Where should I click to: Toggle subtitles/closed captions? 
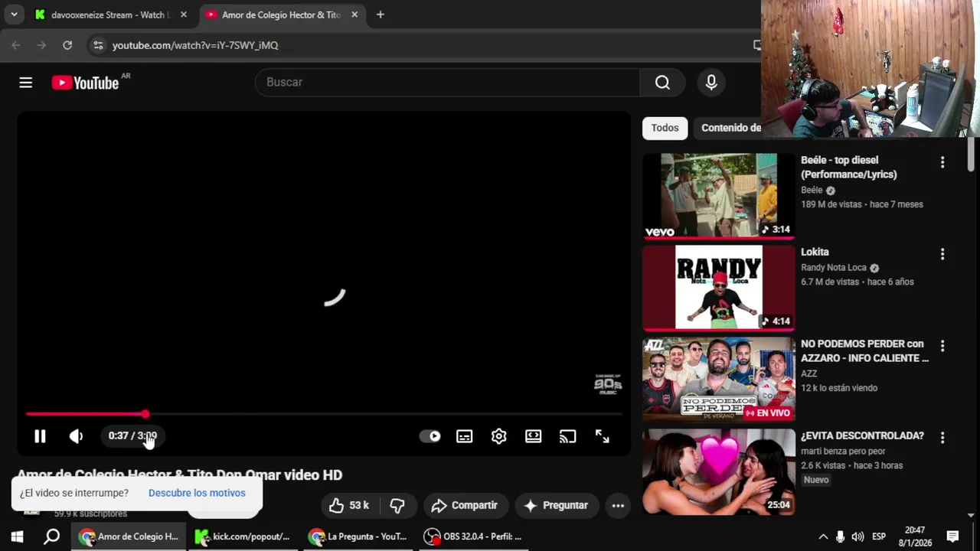464,436
